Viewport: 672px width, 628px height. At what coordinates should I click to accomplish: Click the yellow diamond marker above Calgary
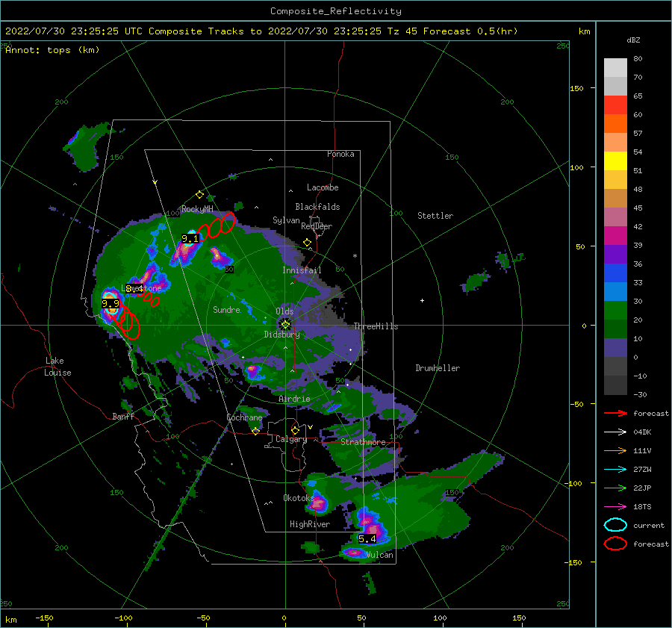click(295, 430)
